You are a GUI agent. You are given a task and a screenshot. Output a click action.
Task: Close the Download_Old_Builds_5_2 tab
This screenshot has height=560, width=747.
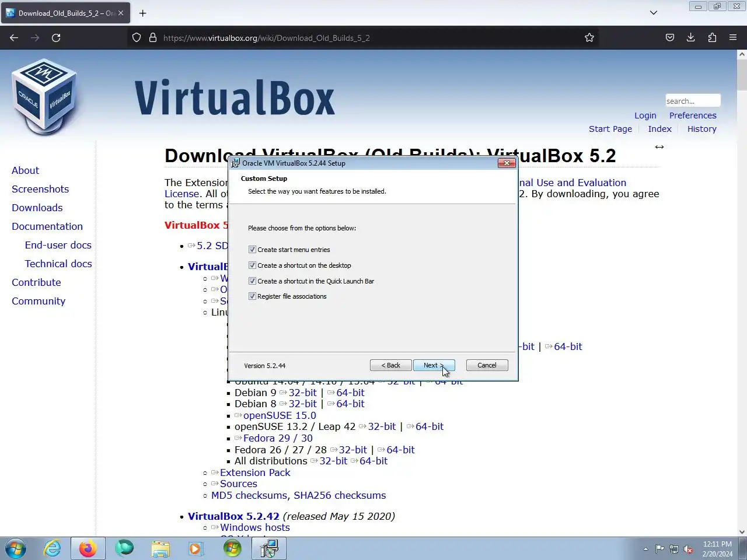(x=121, y=13)
